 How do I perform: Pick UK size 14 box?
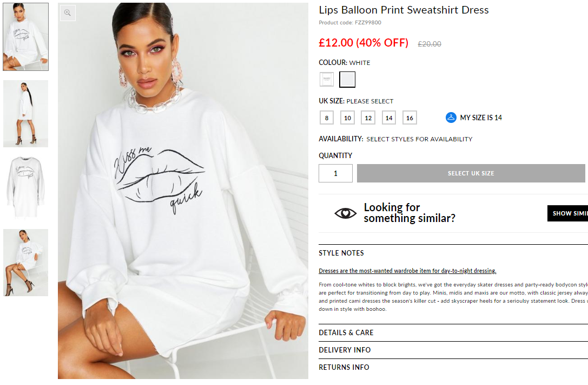389,118
